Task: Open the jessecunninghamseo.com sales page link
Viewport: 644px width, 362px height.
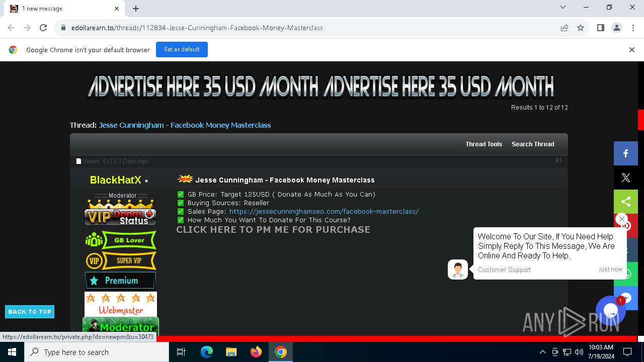Action: click(x=324, y=212)
